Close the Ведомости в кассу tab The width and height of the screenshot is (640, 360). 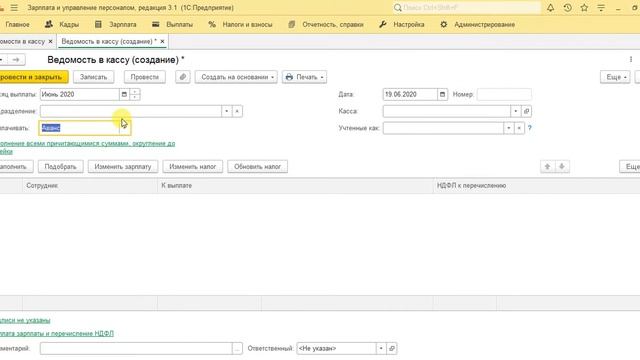pos(51,41)
